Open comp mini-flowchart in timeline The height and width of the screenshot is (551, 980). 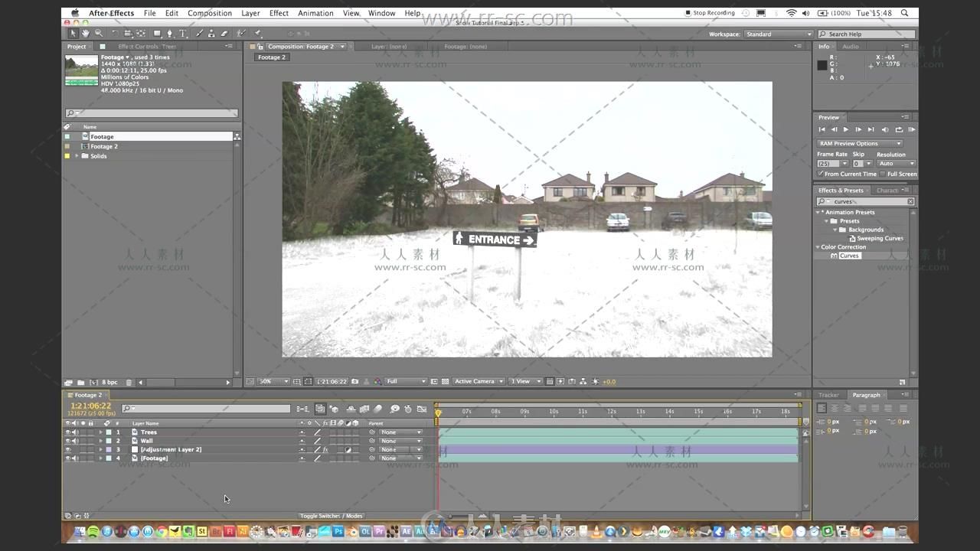pyautogui.click(x=302, y=409)
